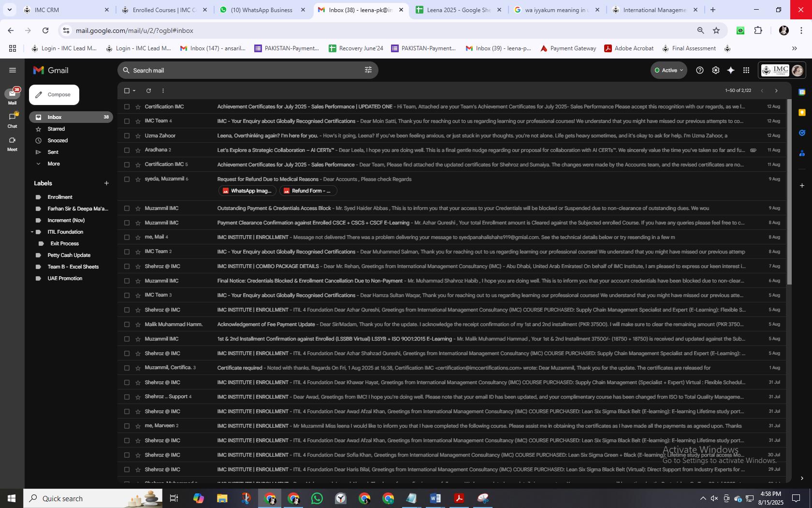Check the Outstanding Payment email checkbox
This screenshot has width=812, height=508.
[x=127, y=208]
